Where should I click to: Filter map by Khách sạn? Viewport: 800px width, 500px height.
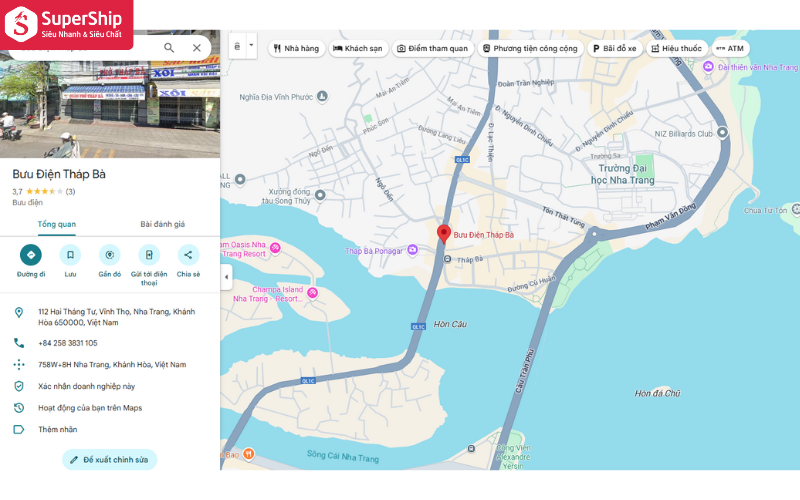click(x=358, y=48)
